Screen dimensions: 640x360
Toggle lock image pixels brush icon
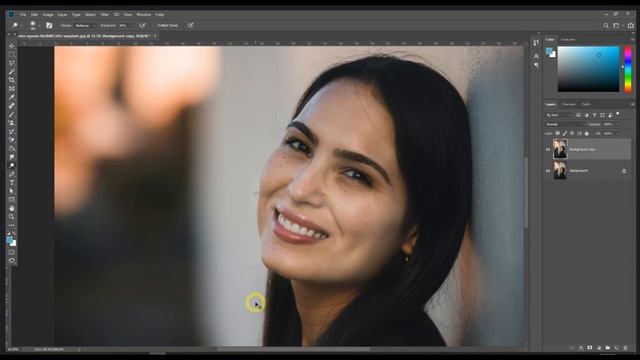tap(565, 133)
